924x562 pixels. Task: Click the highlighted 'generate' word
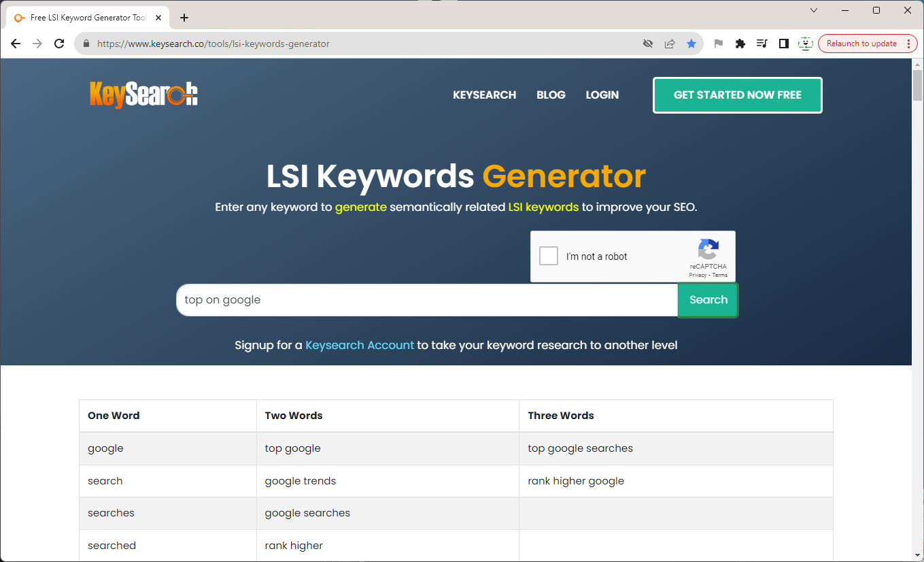[x=361, y=207]
